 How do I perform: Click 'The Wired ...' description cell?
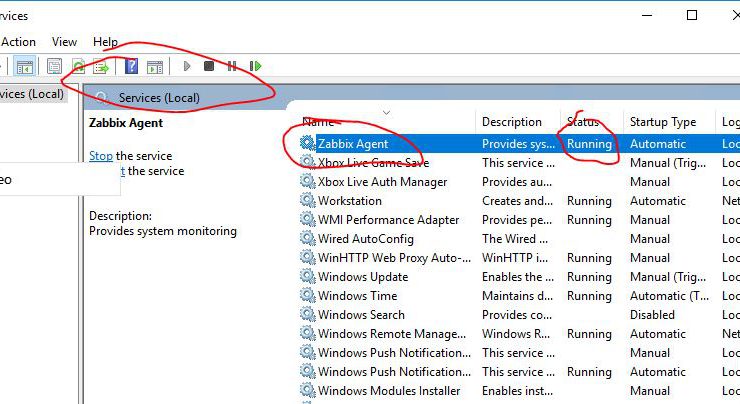[x=515, y=239]
